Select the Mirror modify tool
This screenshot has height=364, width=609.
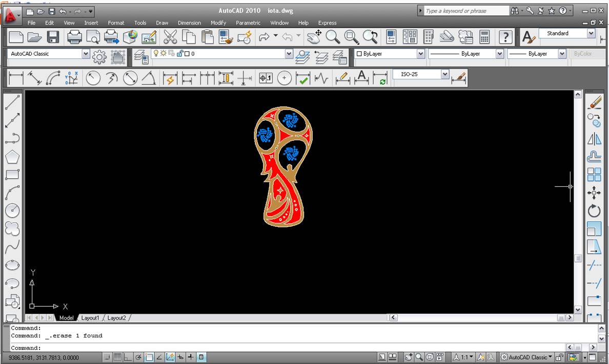coord(594,139)
